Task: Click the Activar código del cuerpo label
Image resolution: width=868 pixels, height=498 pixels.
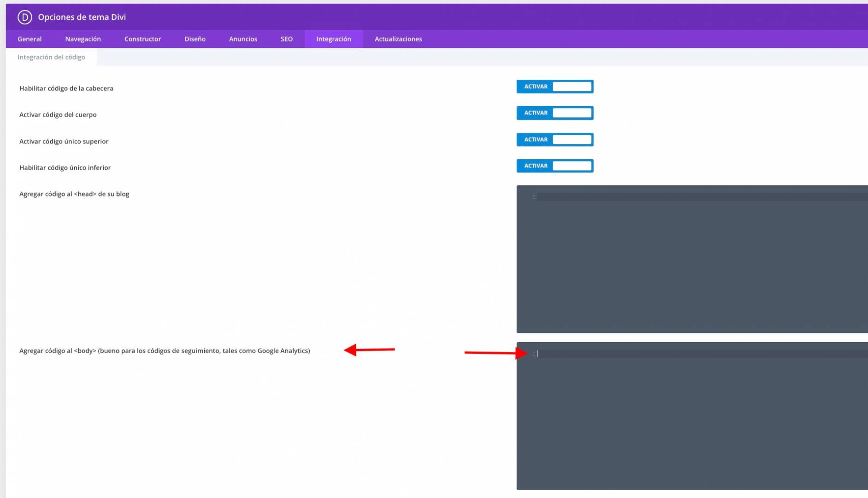Action: 58,115
